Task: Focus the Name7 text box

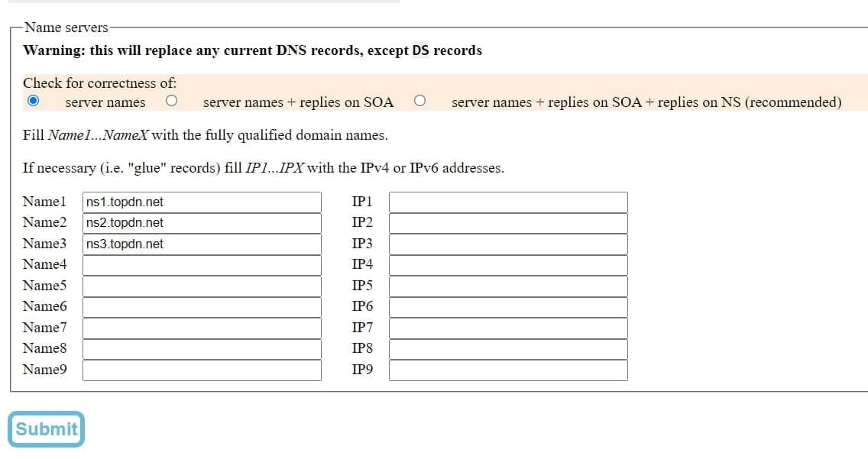Action: click(x=202, y=328)
